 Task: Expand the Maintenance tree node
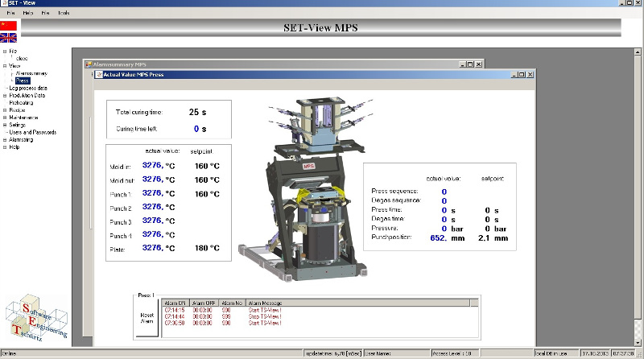click(5, 118)
